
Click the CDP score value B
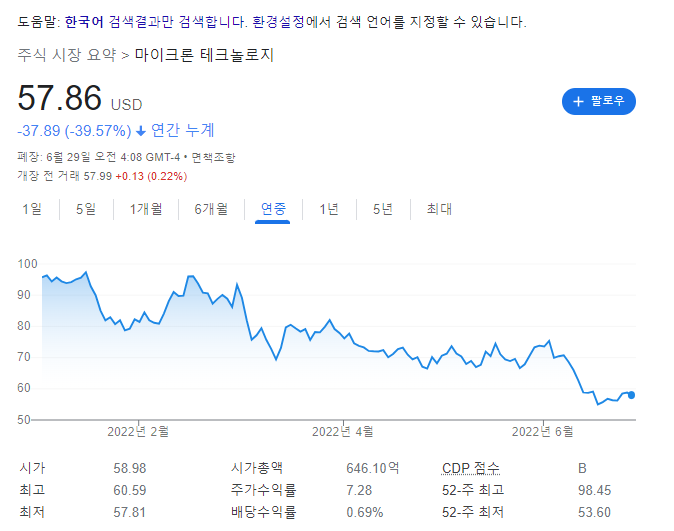click(582, 468)
